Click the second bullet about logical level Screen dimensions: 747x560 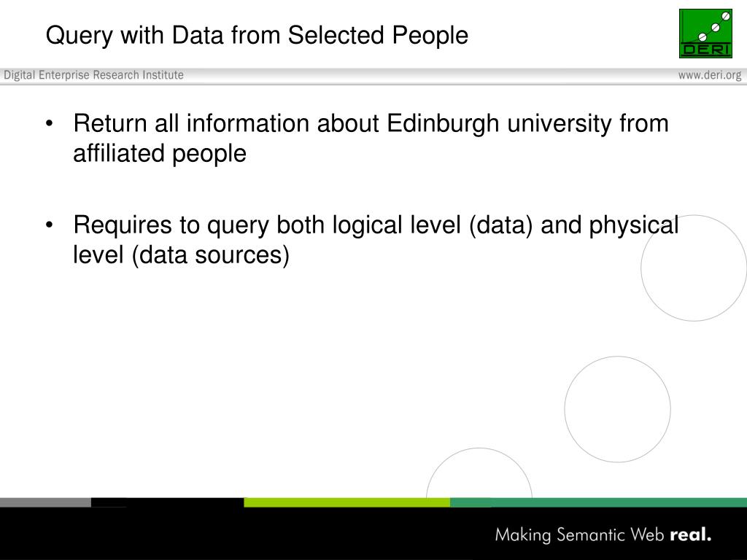coord(376,239)
